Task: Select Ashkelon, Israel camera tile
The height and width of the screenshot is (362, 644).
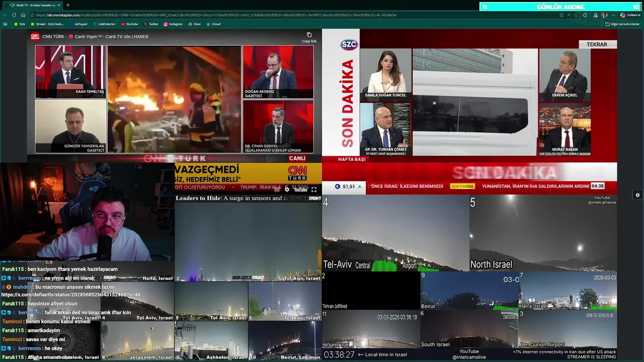Action: click(211, 341)
